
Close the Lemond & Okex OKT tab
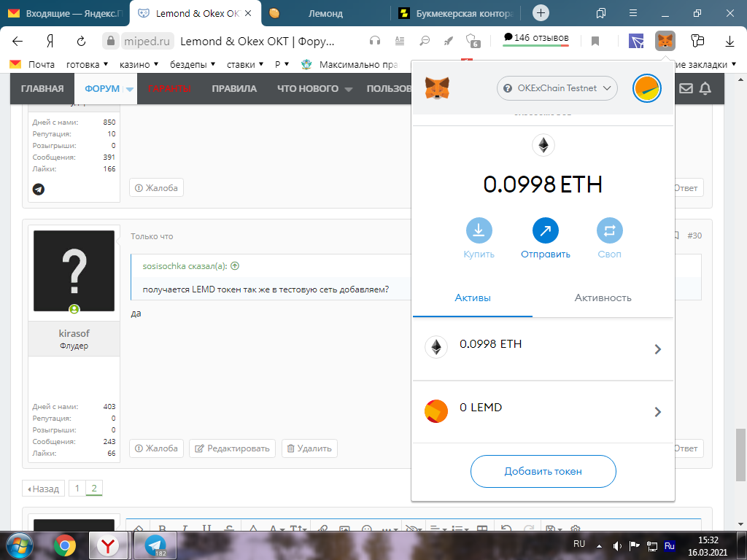pyautogui.click(x=248, y=13)
